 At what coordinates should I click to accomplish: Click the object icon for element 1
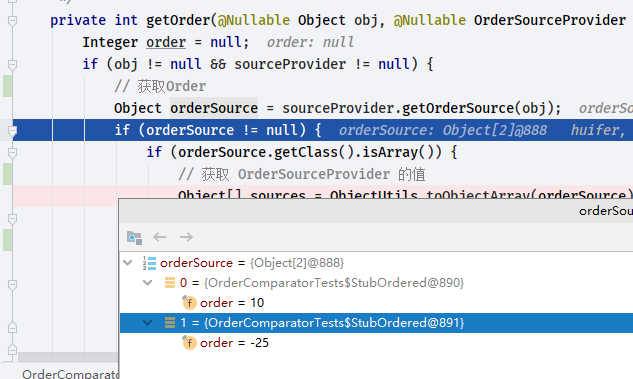(x=170, y=322)
